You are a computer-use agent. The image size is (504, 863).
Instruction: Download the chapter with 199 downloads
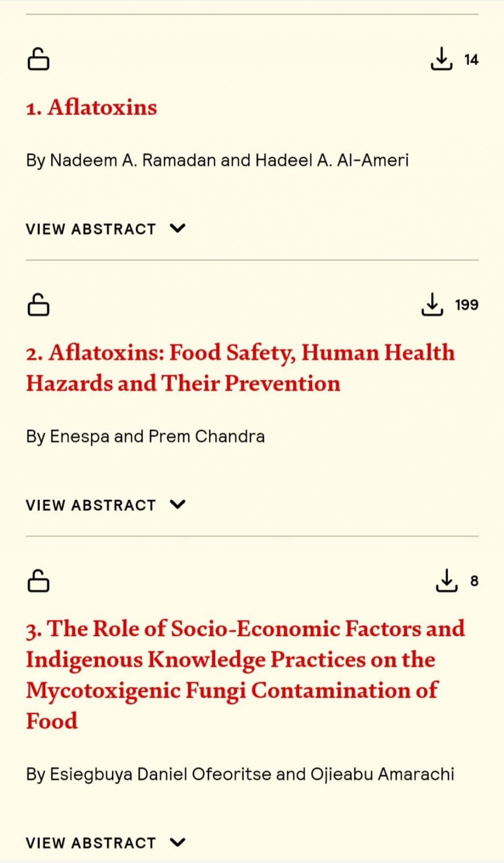point(432,304)
